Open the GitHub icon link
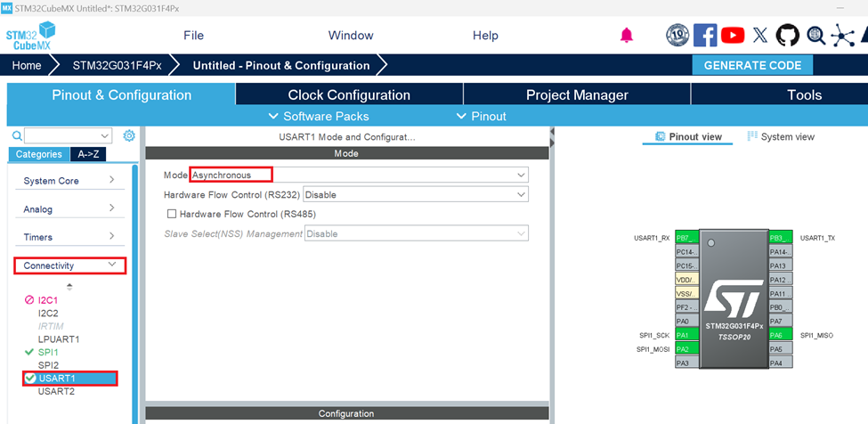Image resolution: width=868 pixels, height=424 pixels. pos(788,36)
